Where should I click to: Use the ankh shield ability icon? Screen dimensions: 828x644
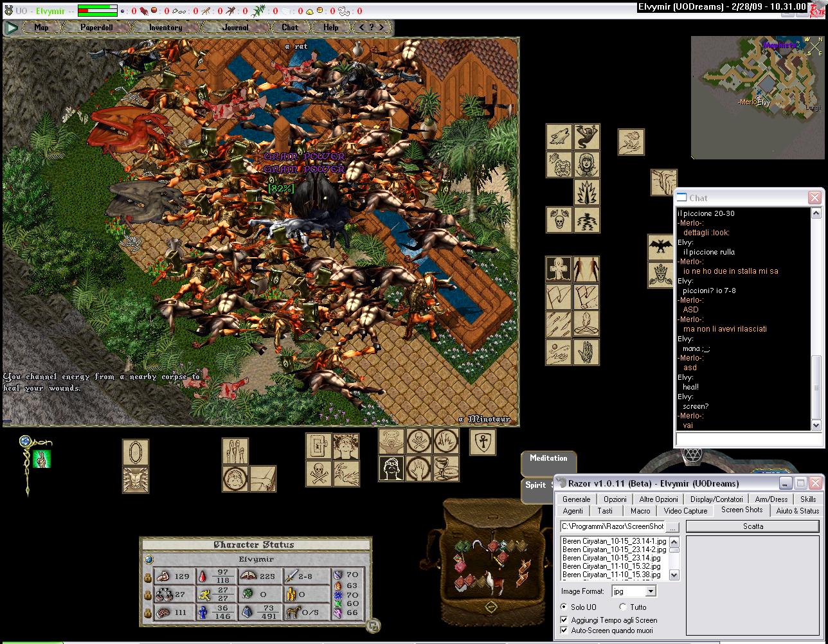pos(482,442)
